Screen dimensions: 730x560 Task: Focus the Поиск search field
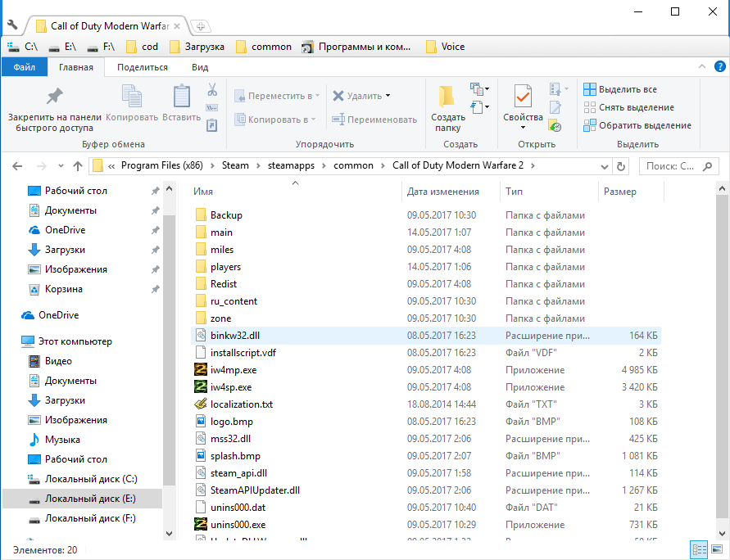point(679,166)
